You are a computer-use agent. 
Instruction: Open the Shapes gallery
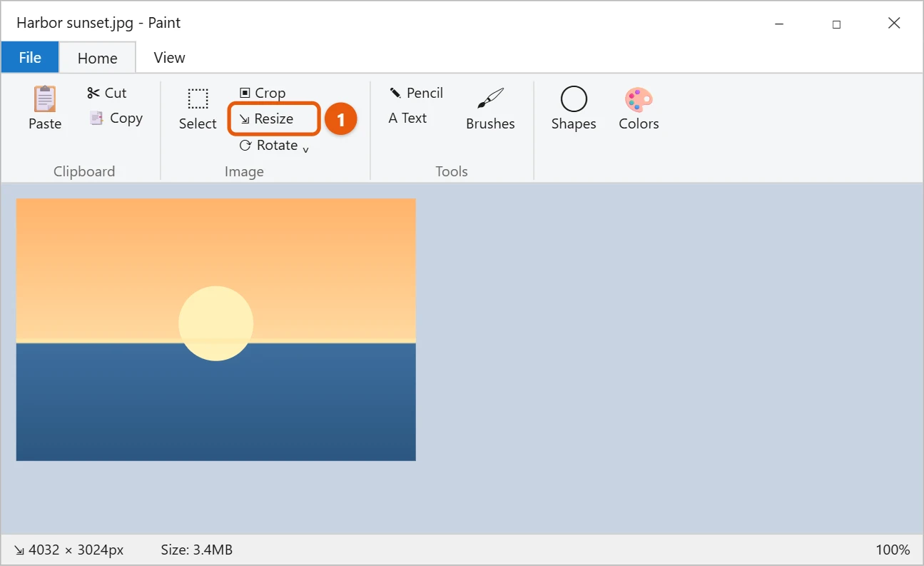pos(574,109)
